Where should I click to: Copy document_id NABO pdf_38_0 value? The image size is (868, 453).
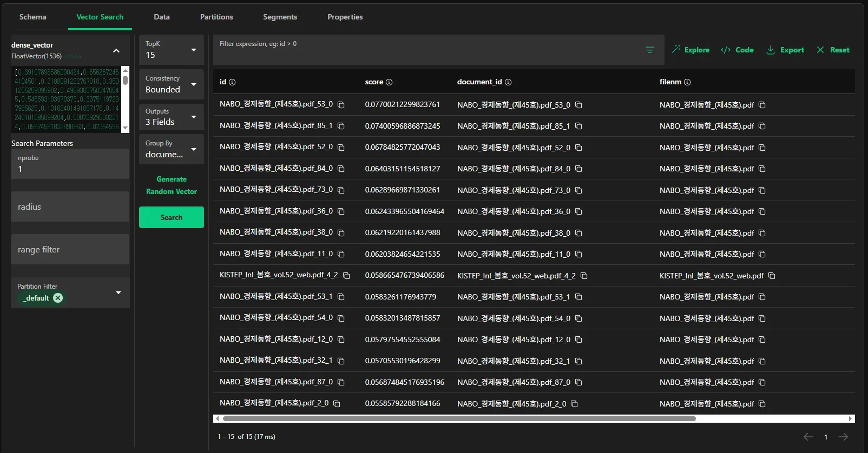(x=578, y=233)
